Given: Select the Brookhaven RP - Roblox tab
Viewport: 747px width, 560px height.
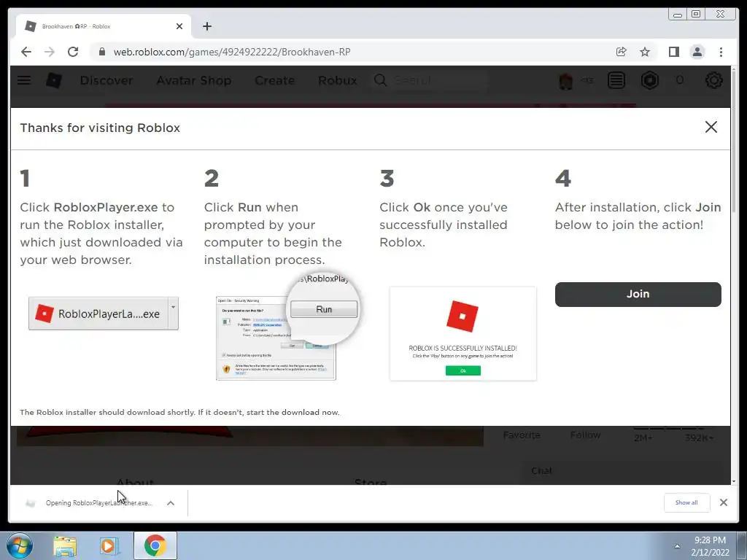Looking at the screenshot, I should click(x=104, y=26).
